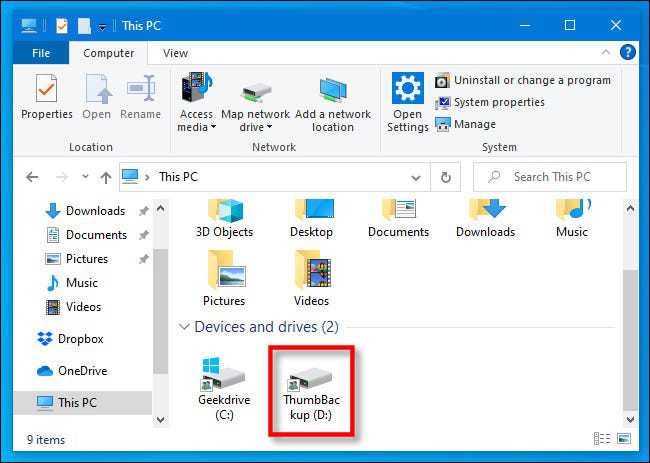Select the Downloads folder in main pane
This screenshot has width=650, height=463.
(x=485, y=219)
